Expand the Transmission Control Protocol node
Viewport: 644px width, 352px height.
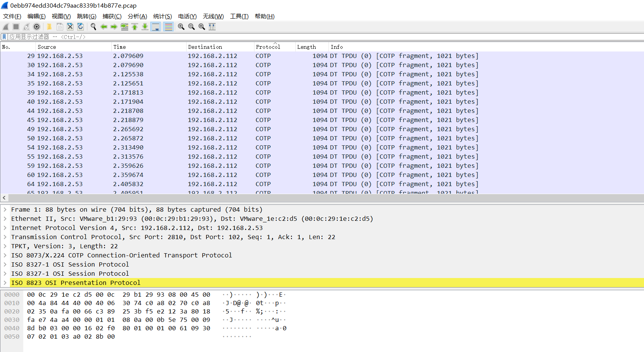point(5,237)
